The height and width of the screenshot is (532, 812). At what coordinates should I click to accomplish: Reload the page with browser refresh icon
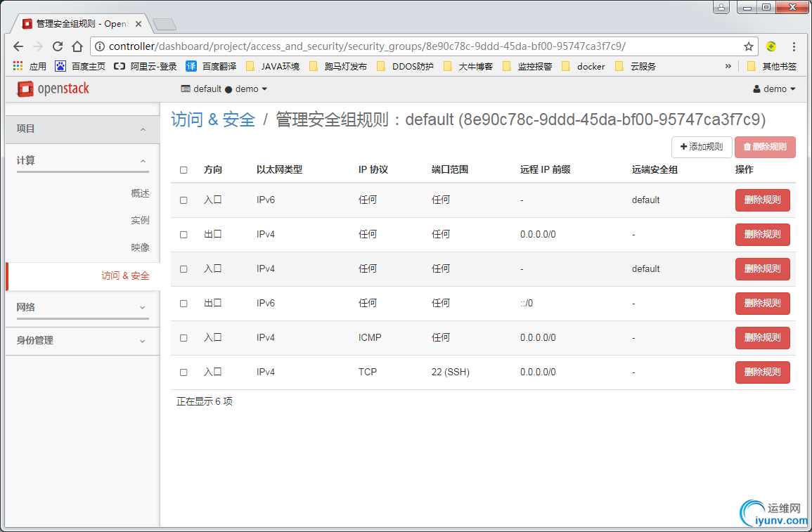(58, 46)
